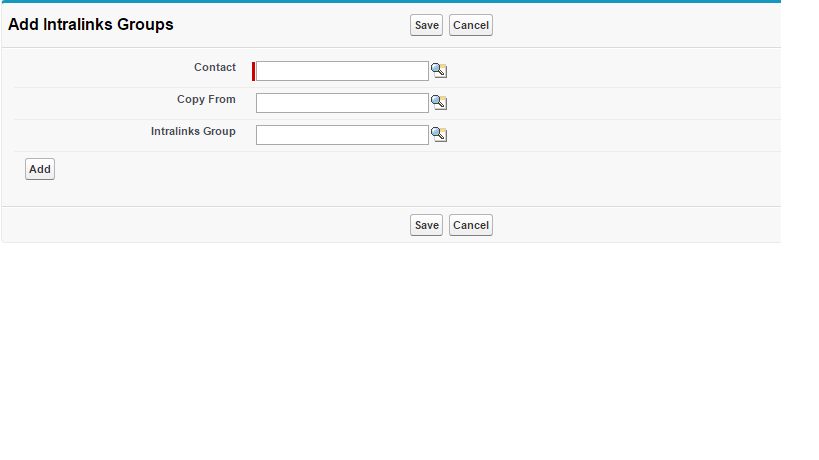Open the Intralinks Group lookup icon
The image size is (819, 460).
click(x=439, y=135)
